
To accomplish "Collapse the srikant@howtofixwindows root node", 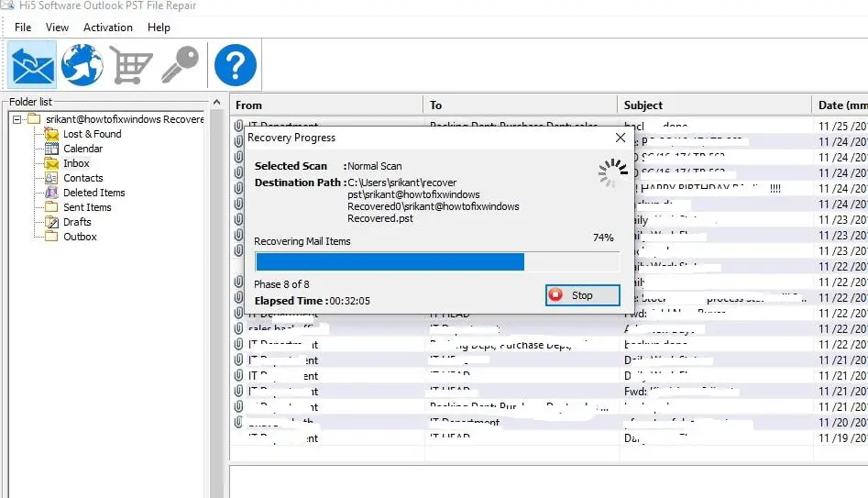I will [x=16, y=119].
